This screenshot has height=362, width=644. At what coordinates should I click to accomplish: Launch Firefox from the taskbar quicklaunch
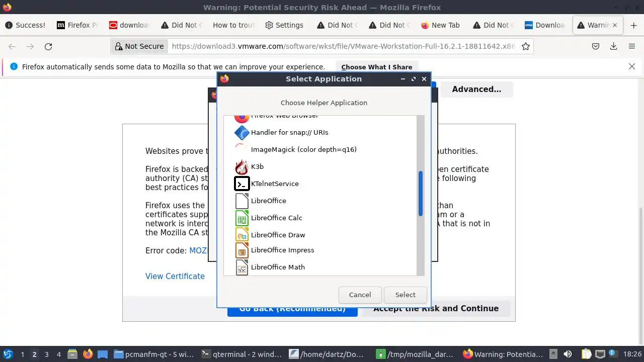[x=88, y=354]
